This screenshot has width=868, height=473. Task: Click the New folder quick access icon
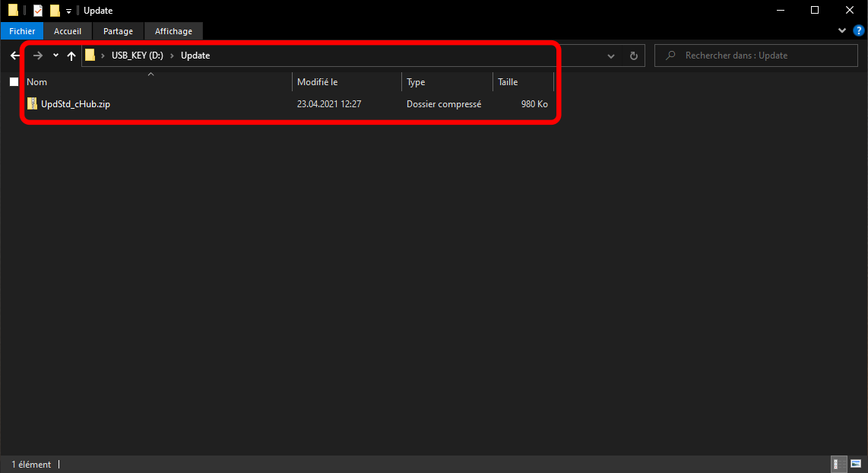pyautogui.click(x=55, y=11)
